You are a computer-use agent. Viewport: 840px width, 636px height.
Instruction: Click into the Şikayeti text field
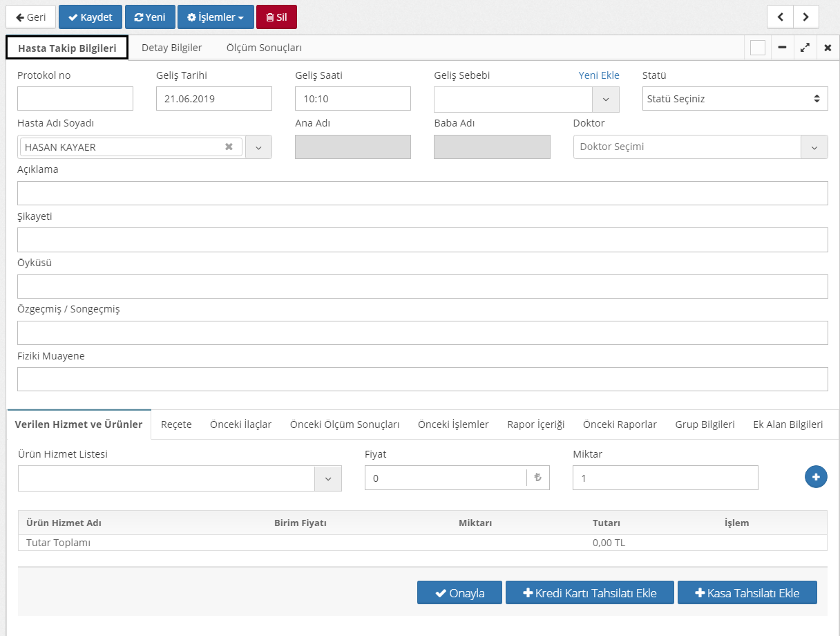pyautogui.click(x=422, y=240)
